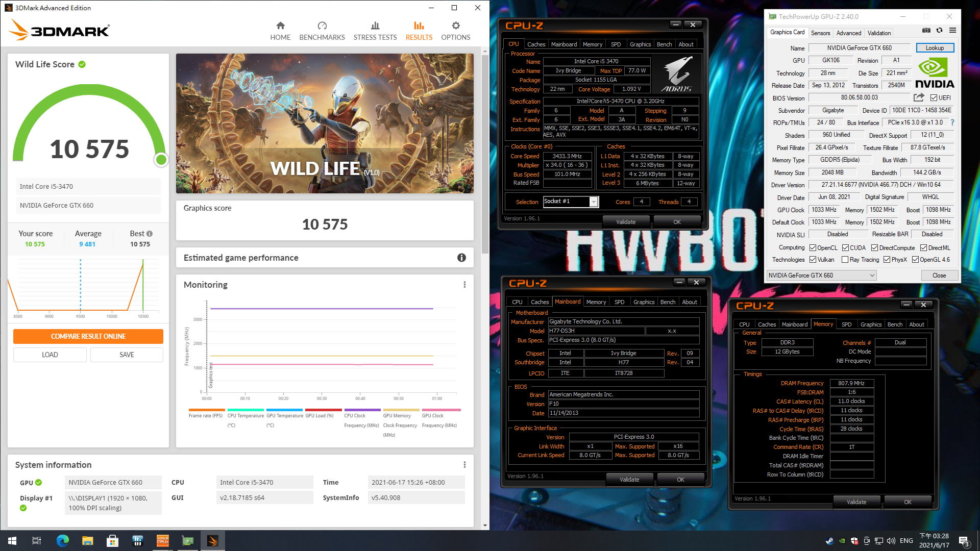Click green check beside Wild Life Score

click(82, 64)
